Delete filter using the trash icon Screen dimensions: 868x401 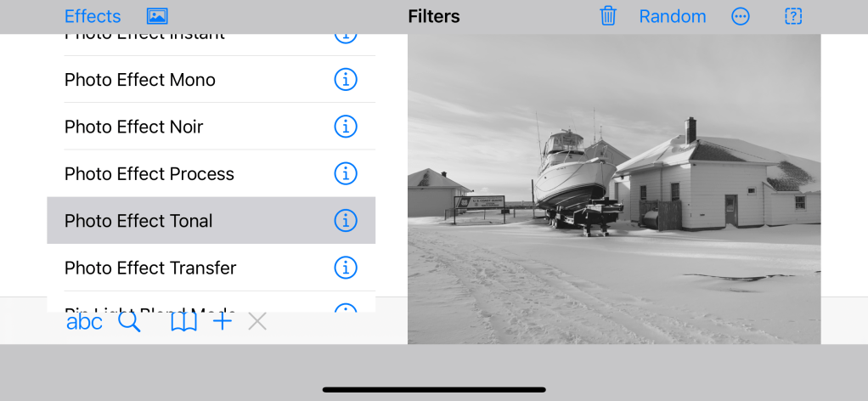[x=608, y=16]
